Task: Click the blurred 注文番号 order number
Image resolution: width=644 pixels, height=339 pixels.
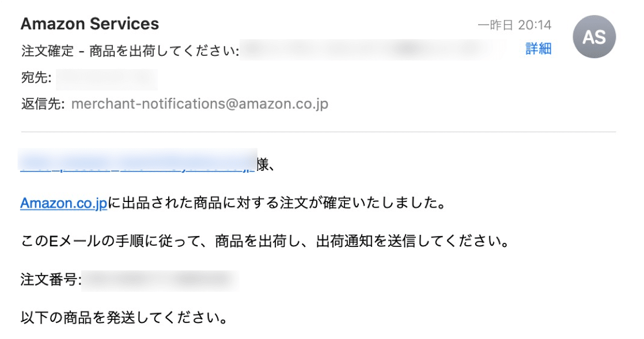Action: click(160, 280)
